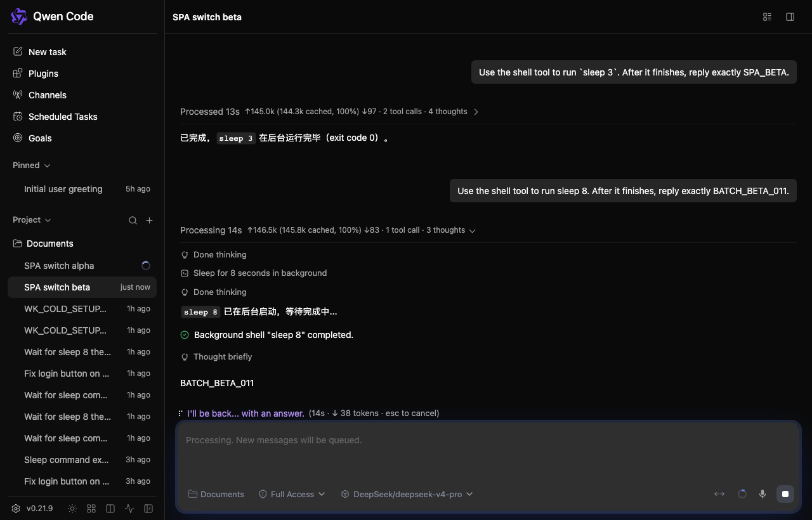The image size is (812, 520).
Task: Click the spinner beside SPA switch alpha
Action: 146,266
